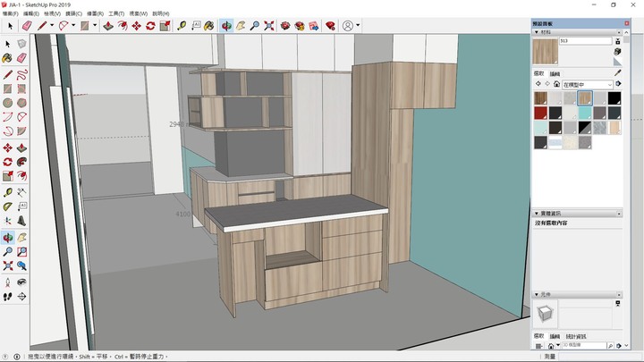Open material library dropdown list

coord(588,85)
